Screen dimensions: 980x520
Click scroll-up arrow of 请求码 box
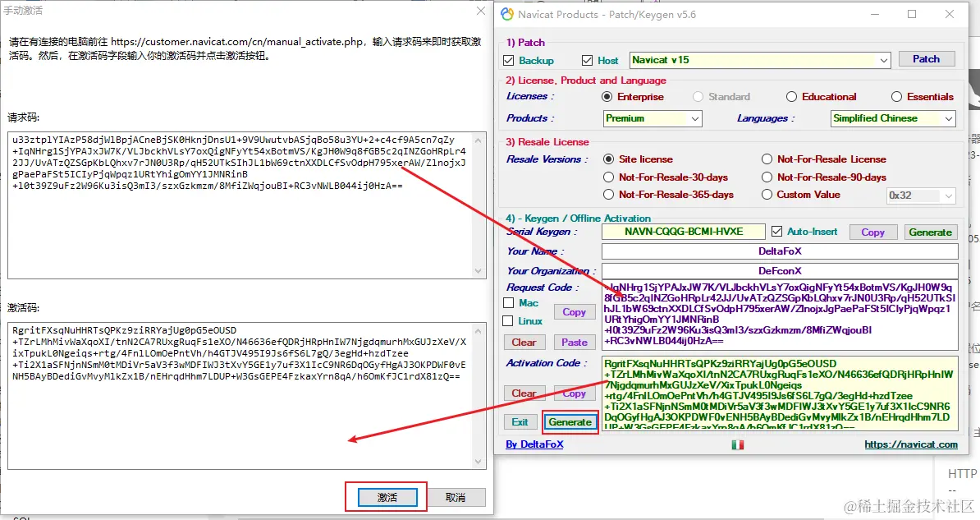coord(479,139)
